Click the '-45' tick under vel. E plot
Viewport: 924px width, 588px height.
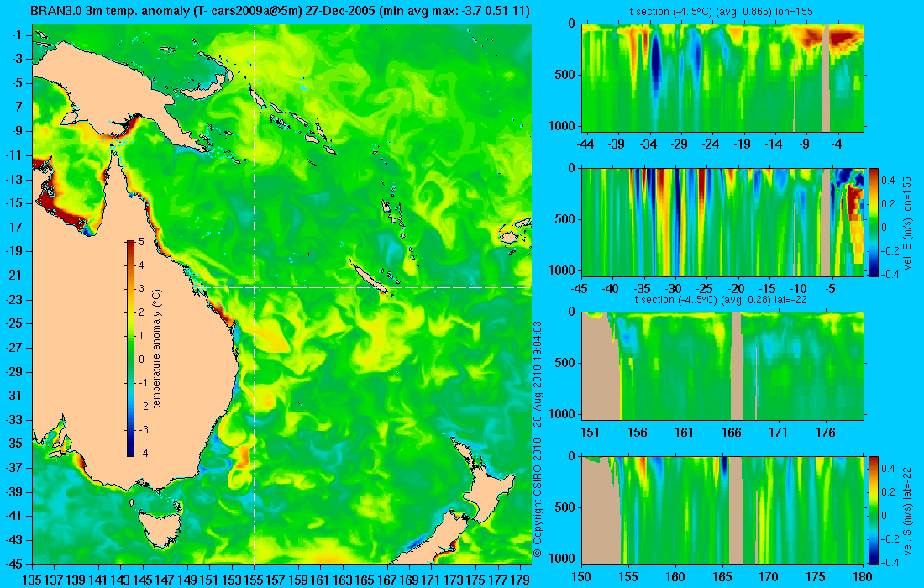coord(580,289)
